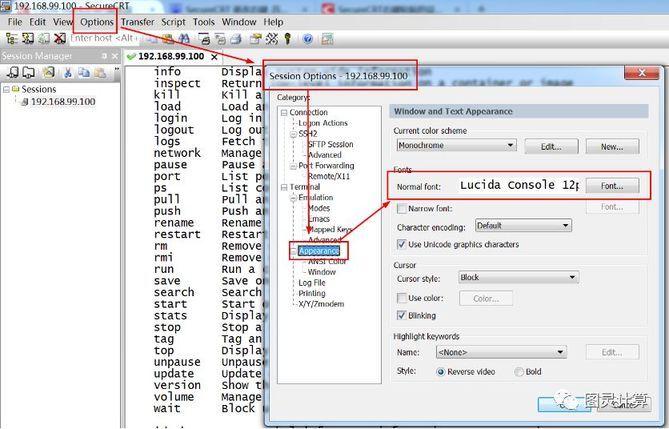Open Quick Connect from the toolbar
This screenshot has width=669, height=429.
click(x=28, y=39)
